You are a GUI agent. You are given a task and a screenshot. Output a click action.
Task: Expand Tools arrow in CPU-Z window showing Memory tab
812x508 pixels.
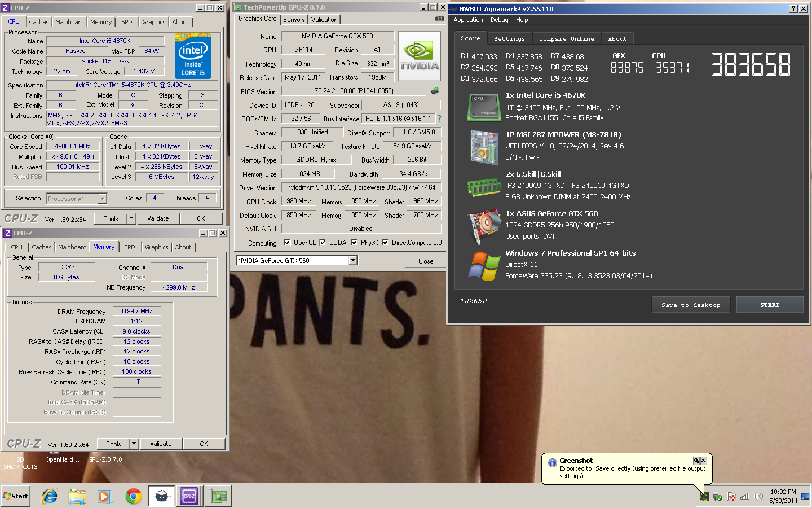[134, 444]
